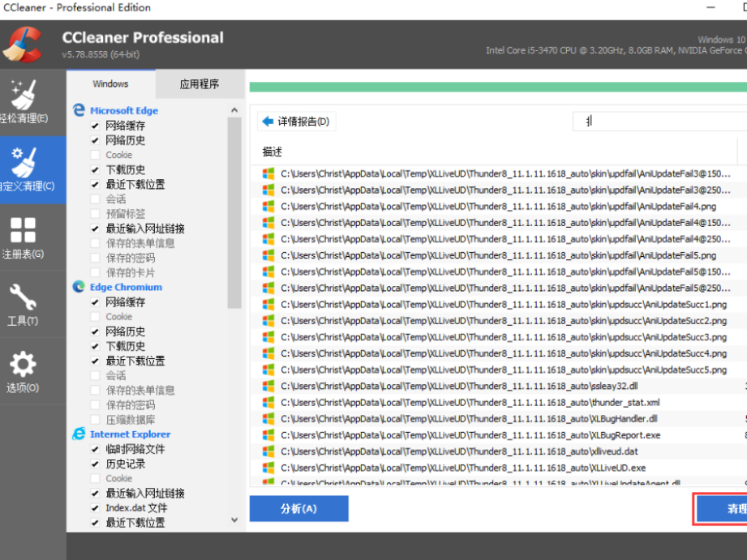The height and width of the screenshot is (560, 747).
Task: Select the Edge Chromium section header
Action: pyautogui.click(x=126, y=287)
